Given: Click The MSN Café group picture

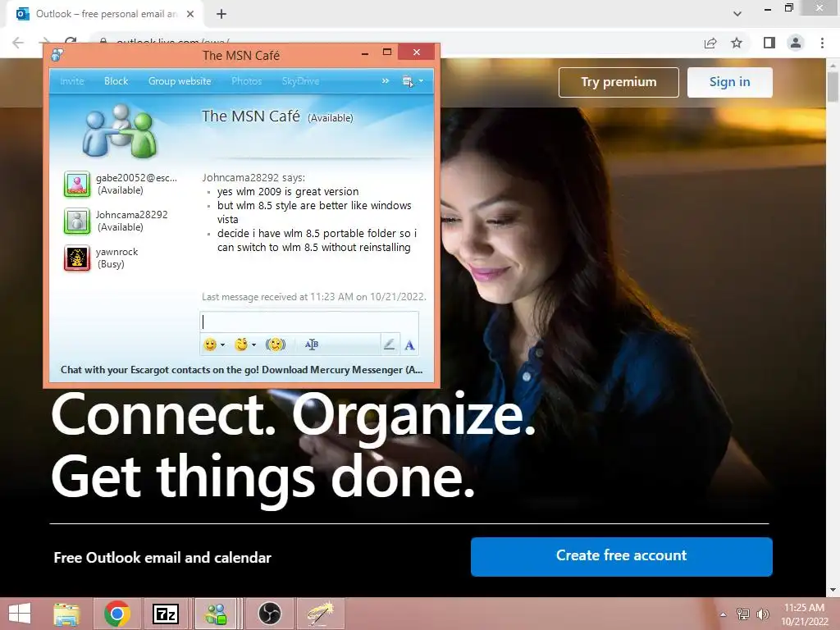Looking at the screenshot, I should [x=120, y=131].
